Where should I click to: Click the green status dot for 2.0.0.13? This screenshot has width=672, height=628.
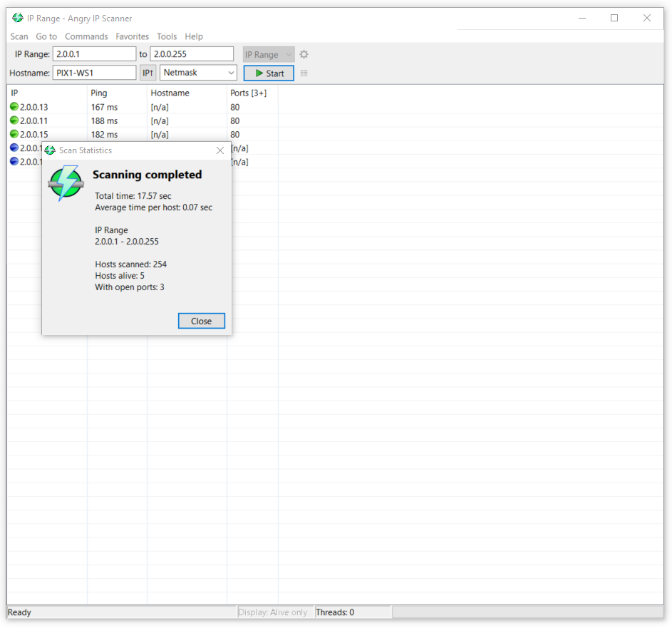pos(14,107)
